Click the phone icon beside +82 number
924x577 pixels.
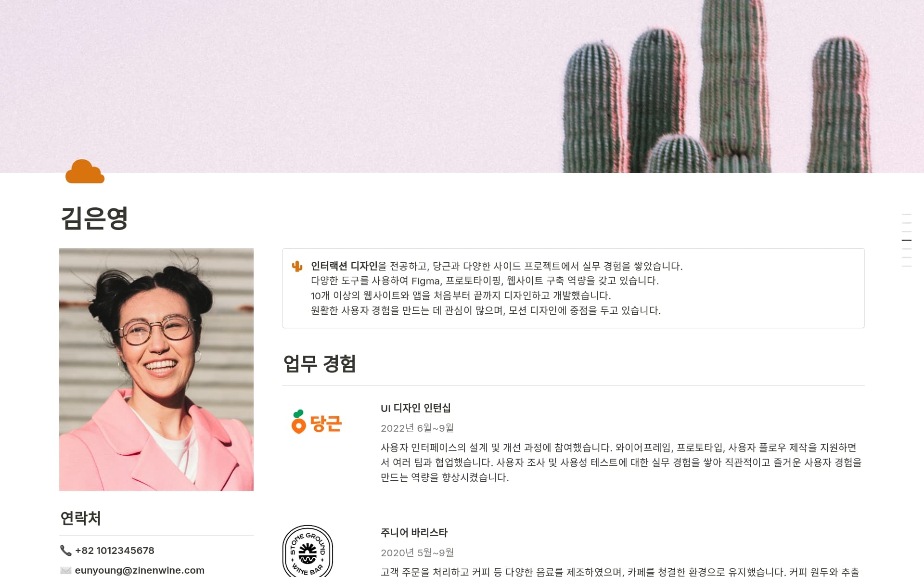pos(65,550)
